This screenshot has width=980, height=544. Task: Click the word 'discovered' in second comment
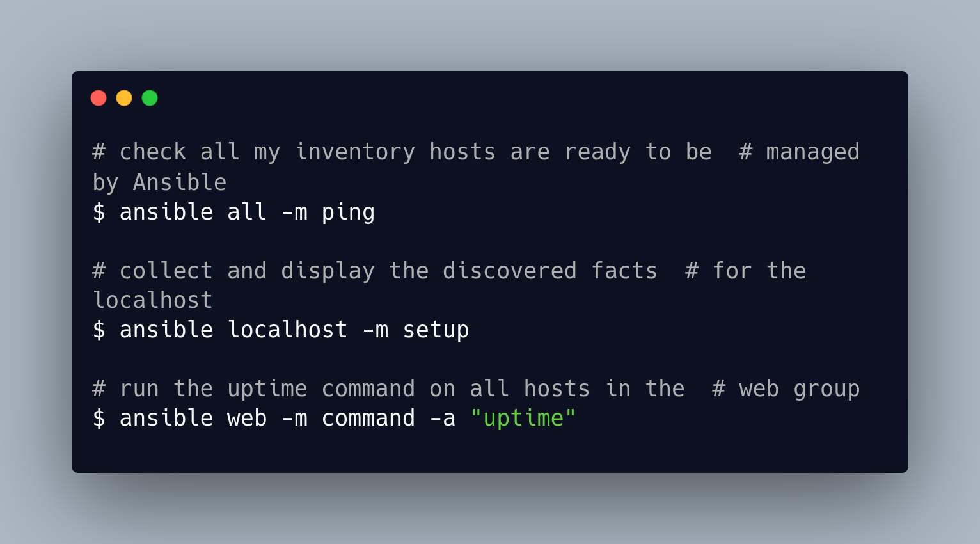pyautogui.click(x=509, y=271)
